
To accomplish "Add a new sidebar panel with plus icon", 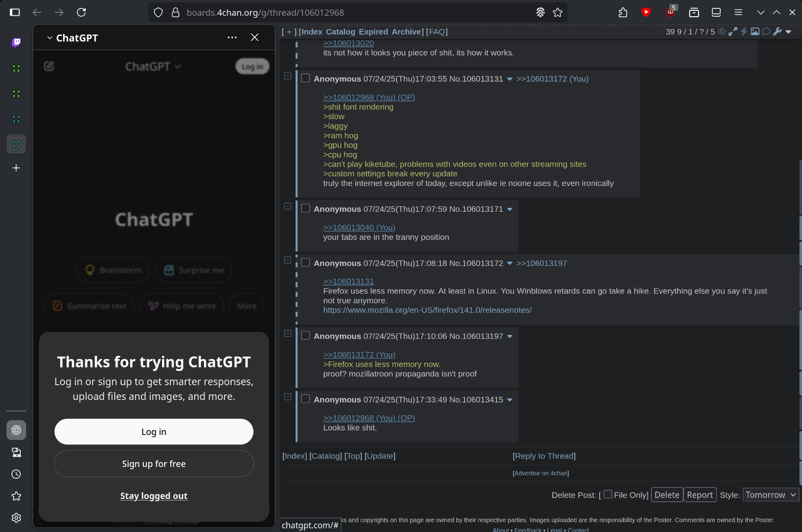I will click(x=16, y=168).
